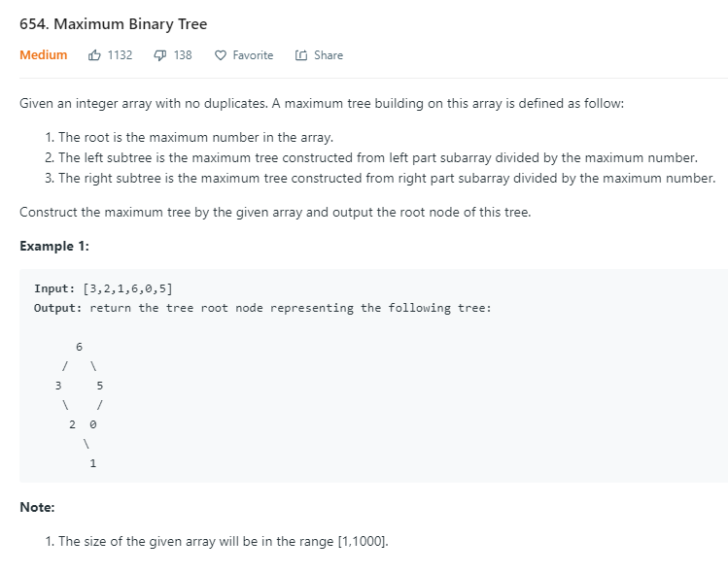Screen dimensions: 728x573
Task: Click the Output line in the code block
Action: coord(262,308)
